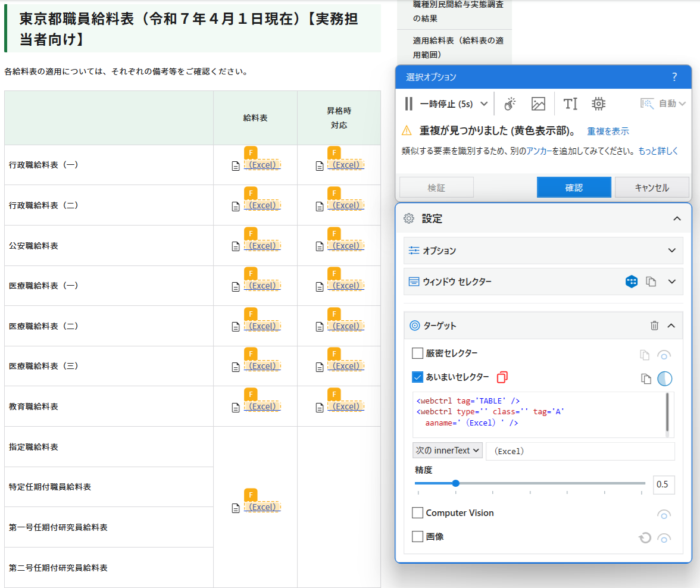Click the 精度 slider handle
Viewport: 700px width, 588px height.
click(x=455, y=483)
